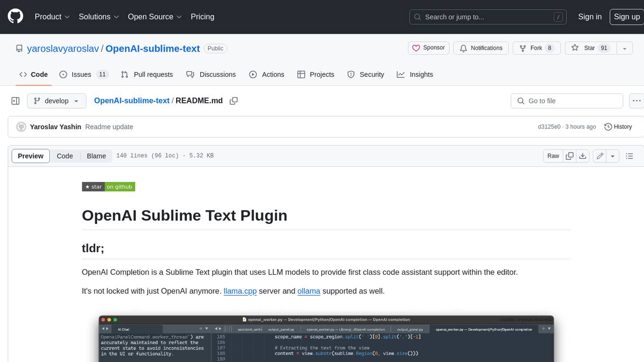Viewport: 644px width, 362px height.
Task: Switch to the Code tab
Action: pyautogui.click(x=33, y=74)
